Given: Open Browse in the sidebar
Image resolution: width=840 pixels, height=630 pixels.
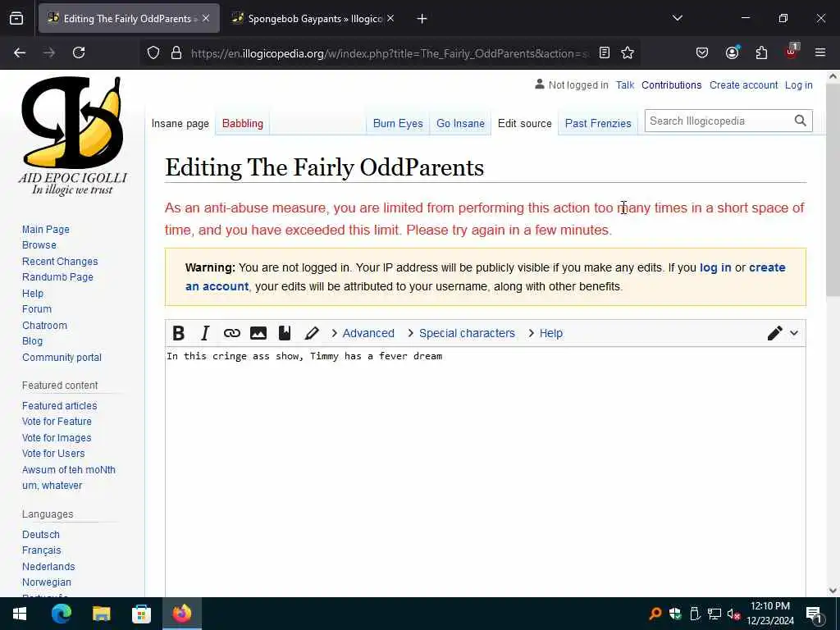Looking at the screenshot, I should pyautogui.click(x=39, y=244).
